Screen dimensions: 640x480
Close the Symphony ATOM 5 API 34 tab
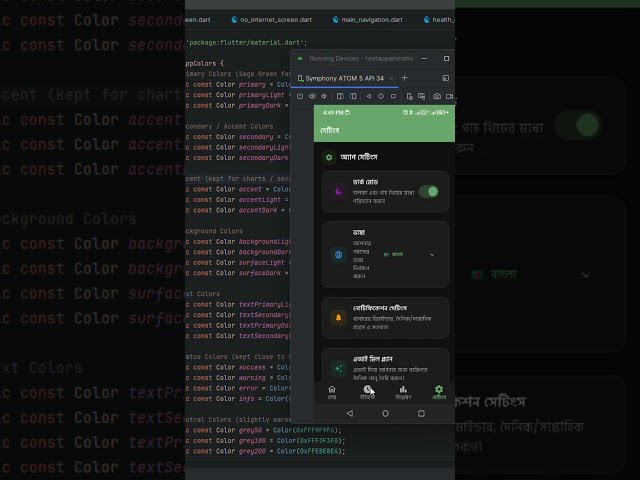coord(391,78)
